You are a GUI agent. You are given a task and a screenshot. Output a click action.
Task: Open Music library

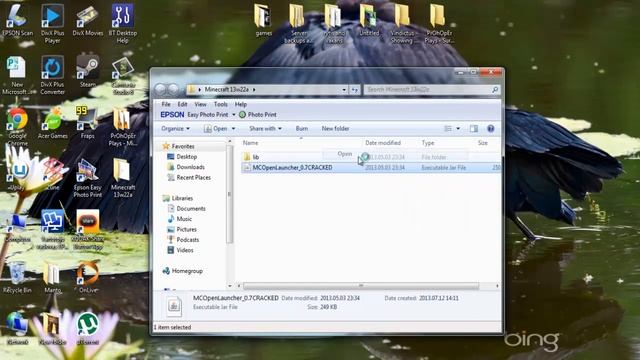tap(180, 219)
